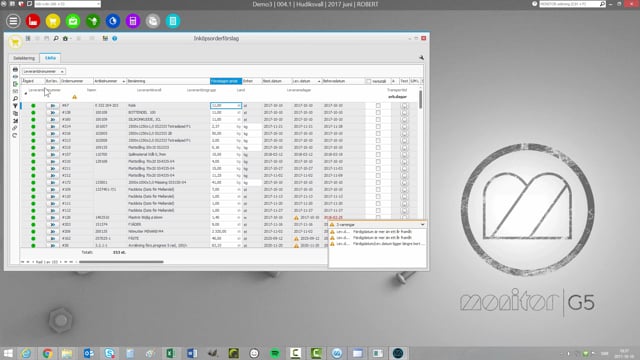Open Google Chrome from the taskbar
640x360 pixels.
coord(47,353)
